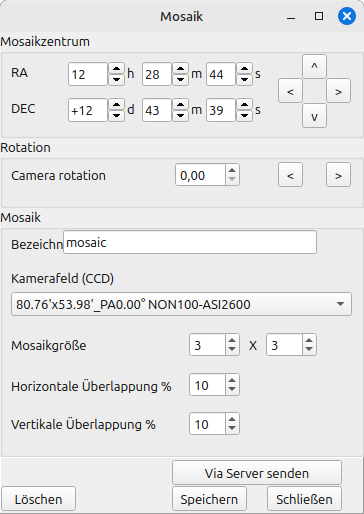Decrease DEC degrees spinner value
The height and width of the screenshot is (514, 364).
tap(116, 115)
